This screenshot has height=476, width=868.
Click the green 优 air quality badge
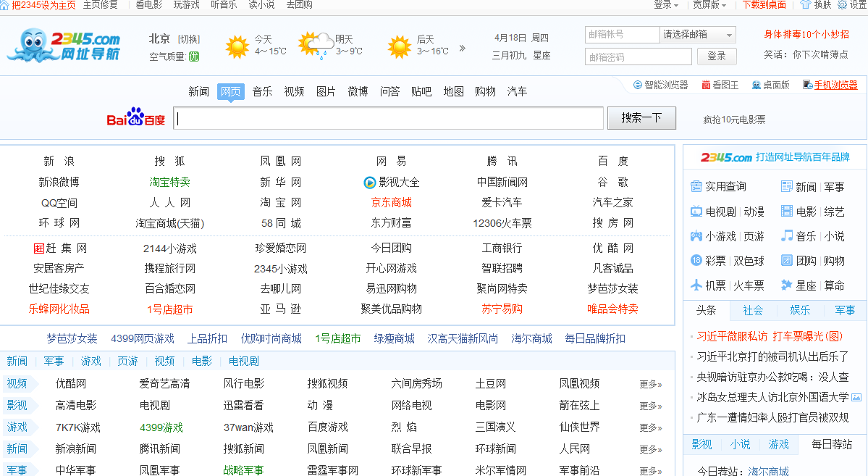tap(194, 57)
